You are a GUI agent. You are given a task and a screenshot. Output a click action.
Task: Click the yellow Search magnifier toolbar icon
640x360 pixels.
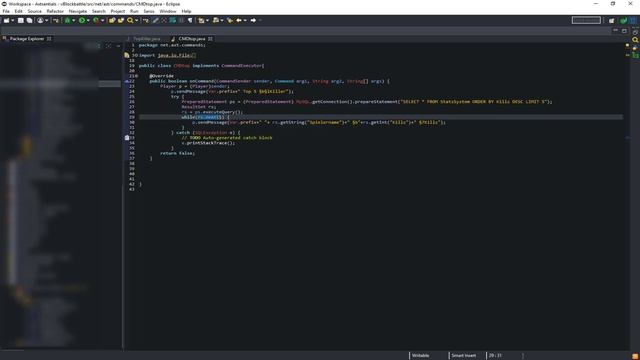[130, 20]
